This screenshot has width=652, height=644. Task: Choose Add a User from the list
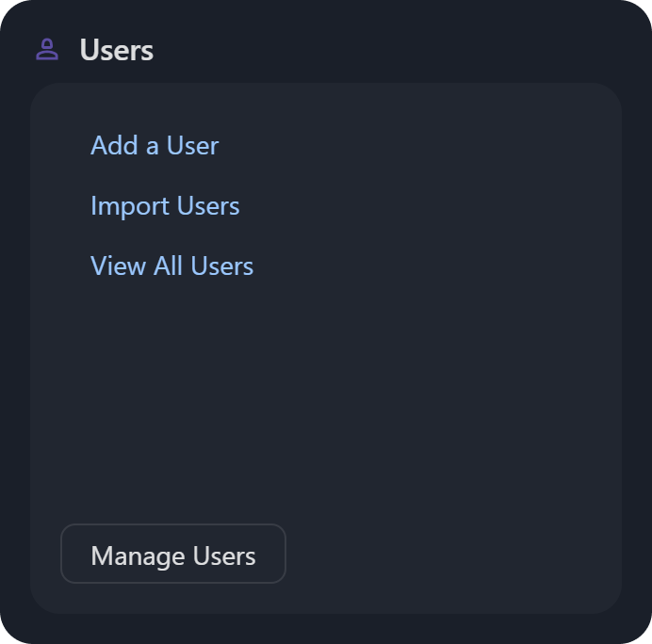point(155,146)
